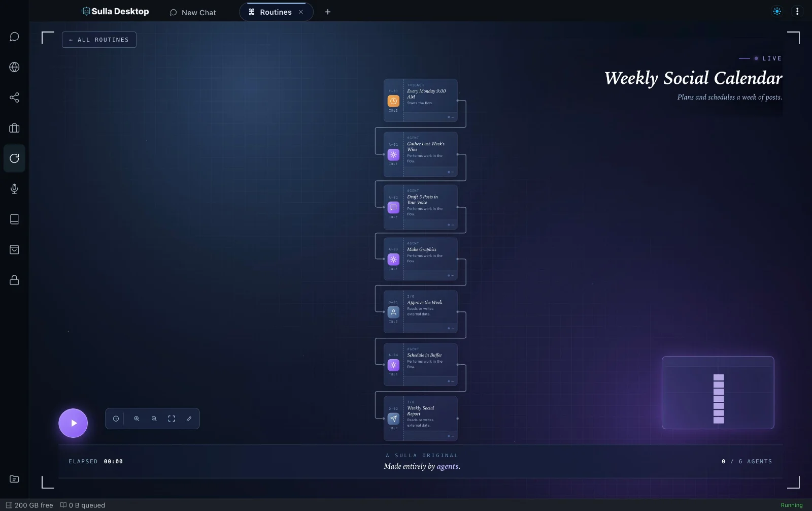The height and width of the screenshot is (511, 812).
Task: Add a new tab with plus button
Action: click(328, 12)
